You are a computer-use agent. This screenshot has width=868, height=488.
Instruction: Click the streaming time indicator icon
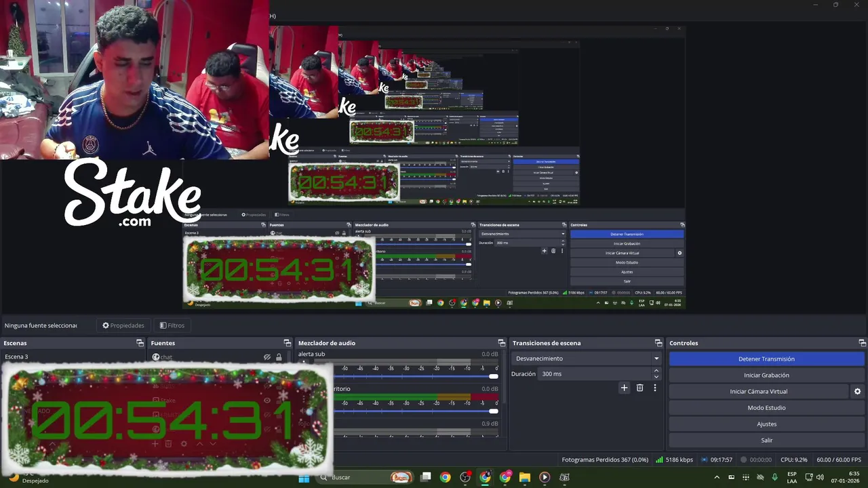705,460
